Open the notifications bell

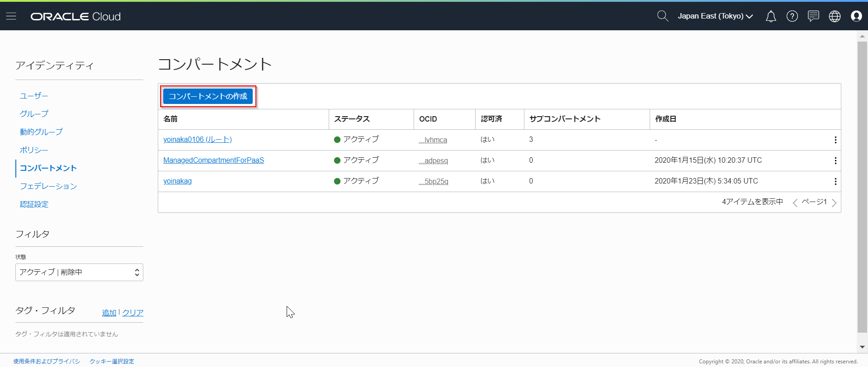coord(771,16)
